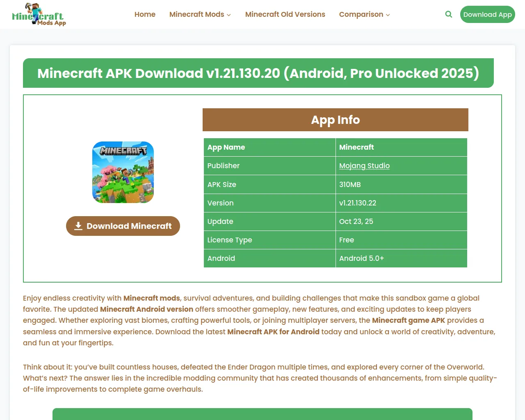This screenshot has width=525, height=420.
Task: Open the search magnifier icon
Action: click(x=449, y=14)
